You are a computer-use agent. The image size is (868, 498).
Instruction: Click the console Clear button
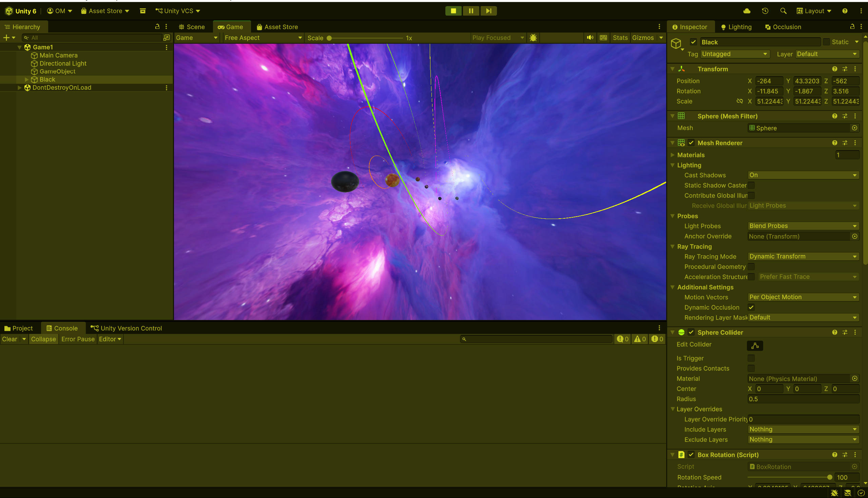[x=9, y=339]
